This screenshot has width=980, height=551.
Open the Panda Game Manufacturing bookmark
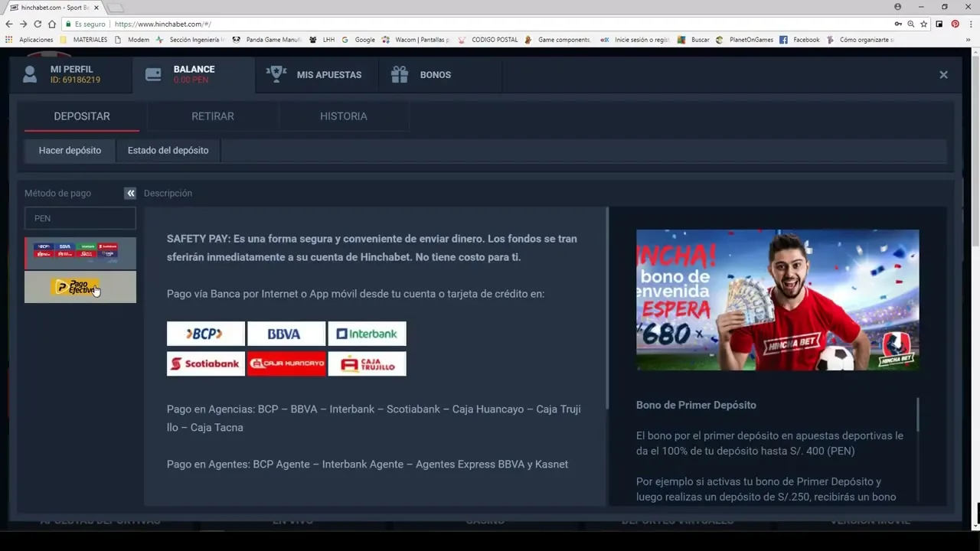pos(266,40)
